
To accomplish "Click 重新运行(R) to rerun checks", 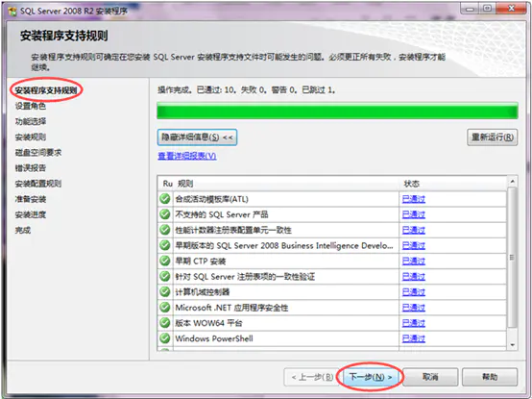I will (x=493, y=137).
